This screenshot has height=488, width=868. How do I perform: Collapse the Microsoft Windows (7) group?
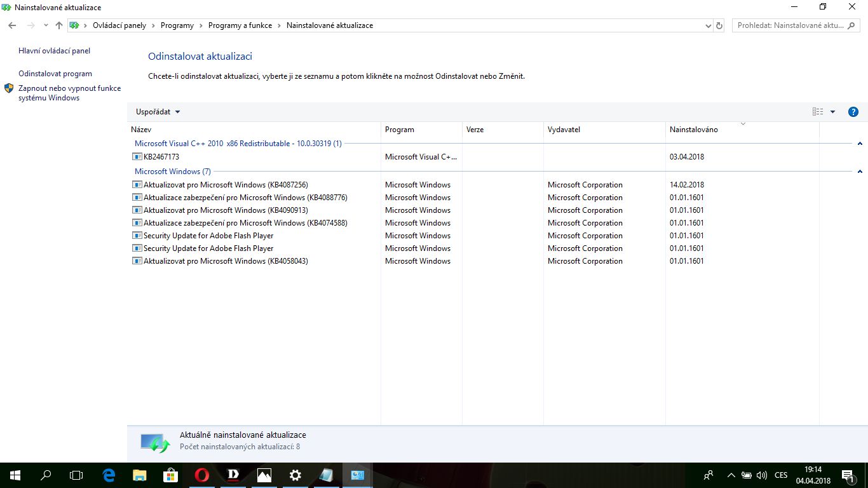click(860, 172)
